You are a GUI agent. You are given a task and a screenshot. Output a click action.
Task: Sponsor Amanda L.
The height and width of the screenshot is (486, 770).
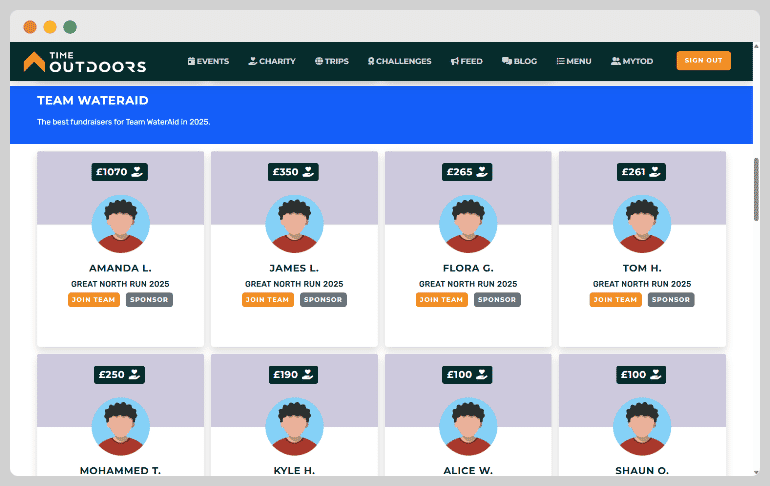tap(149, 299)
